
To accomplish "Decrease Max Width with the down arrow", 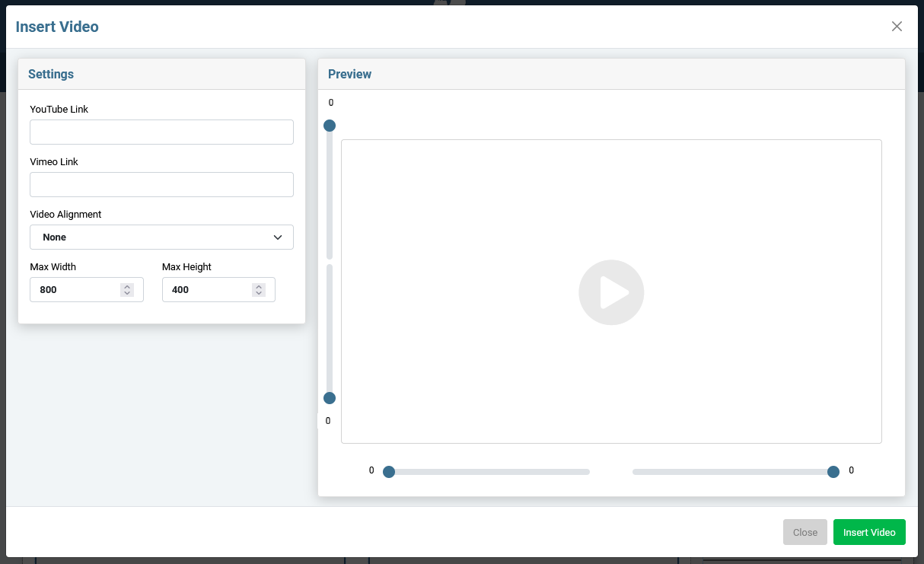I will point(127,293).
